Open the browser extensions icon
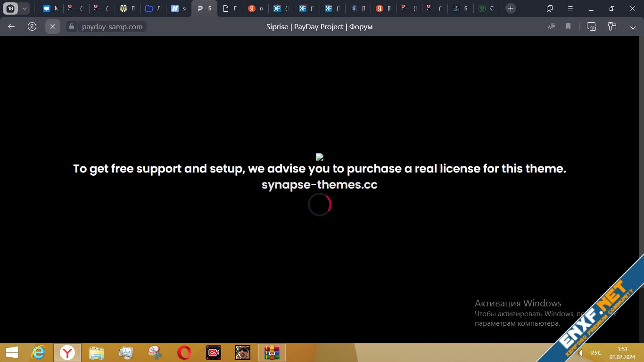644x362 pixels. tap(612, 27)
